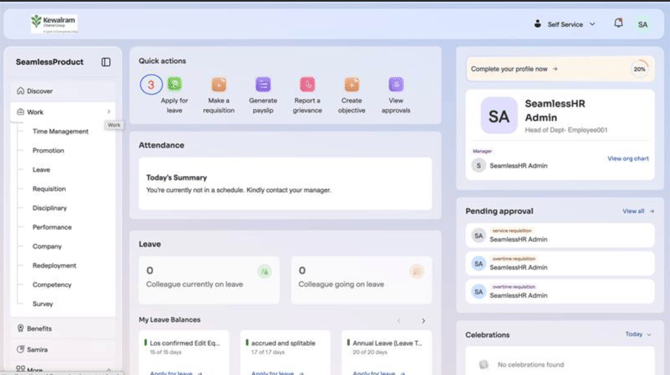The height and width of the screenshot is (375, 670).
Task: Click the Colleague currently on leave card
Action: [209, 280]
